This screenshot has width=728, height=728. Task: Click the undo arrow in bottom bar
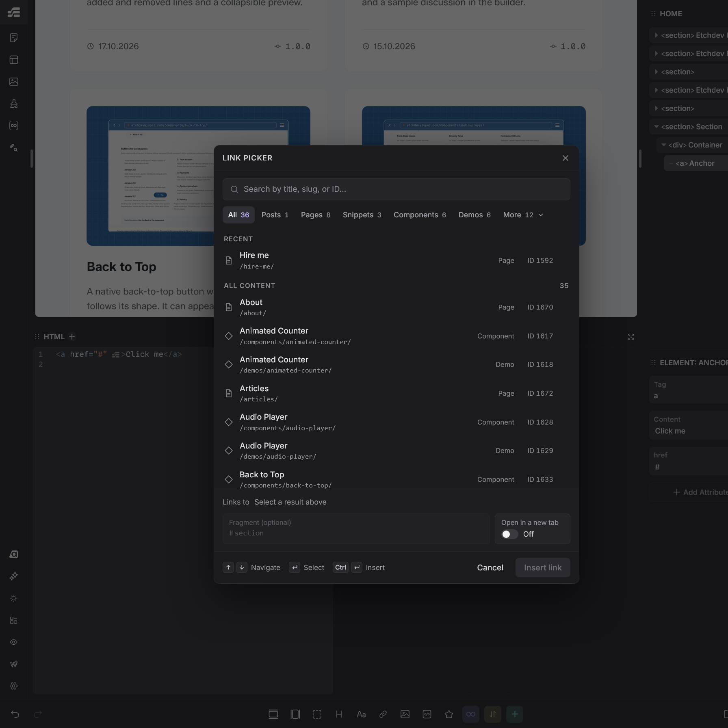pyautogui.click(x=15, y=714)
